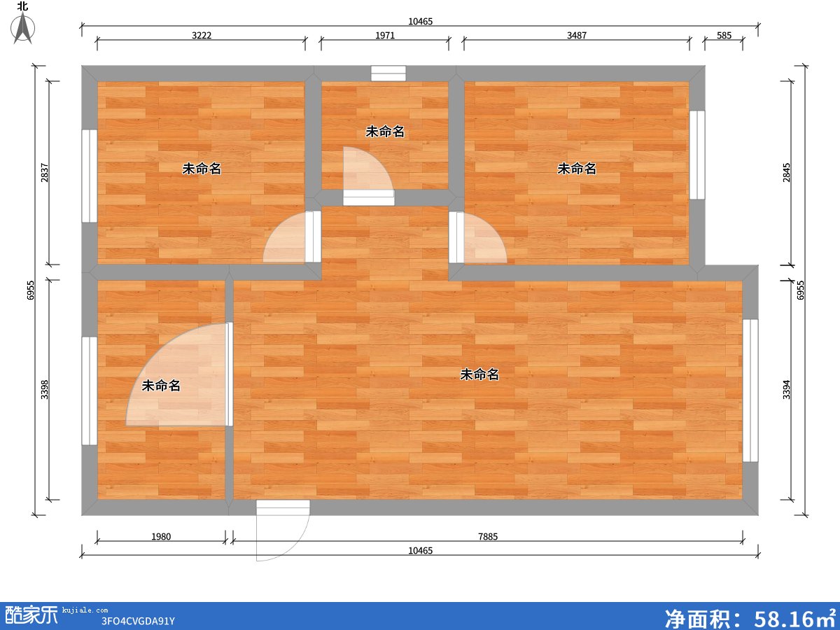This screenshot has height=630, width=840.
Task: Click the 1980 dimension label
Action: click(160, 537)
